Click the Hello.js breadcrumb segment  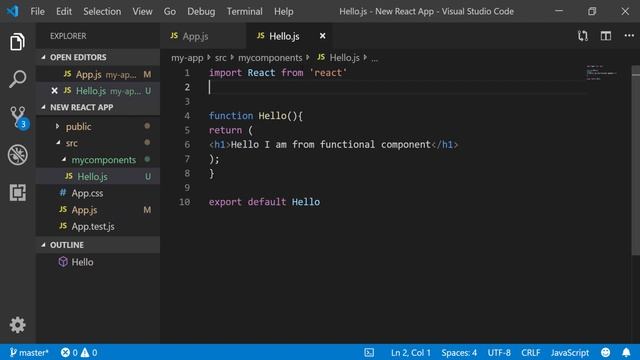click(344, 58)
